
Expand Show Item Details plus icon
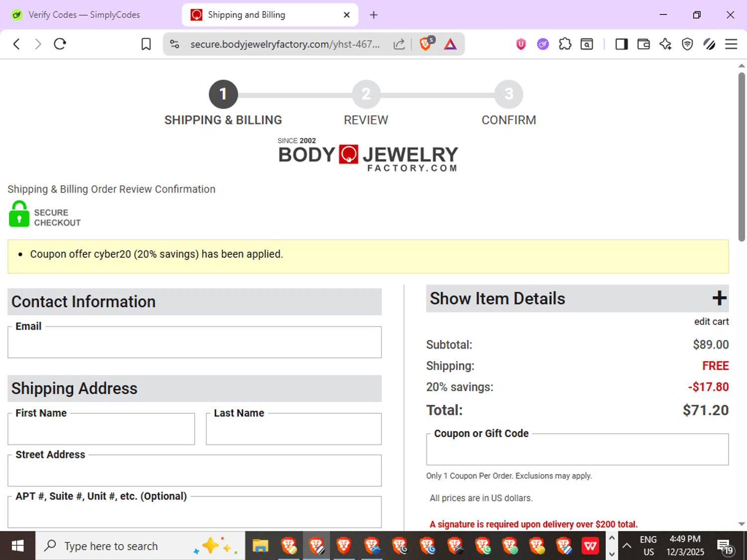point(719,298)
